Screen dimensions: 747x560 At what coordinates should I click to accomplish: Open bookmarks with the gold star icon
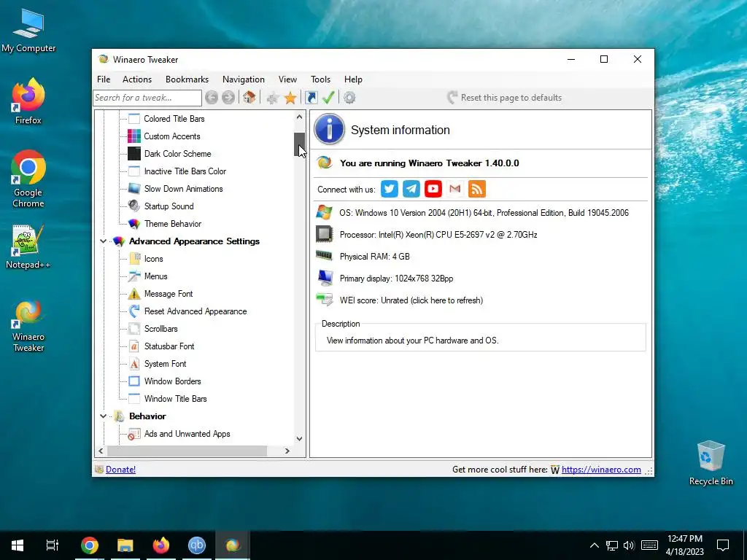coord(290,98)
